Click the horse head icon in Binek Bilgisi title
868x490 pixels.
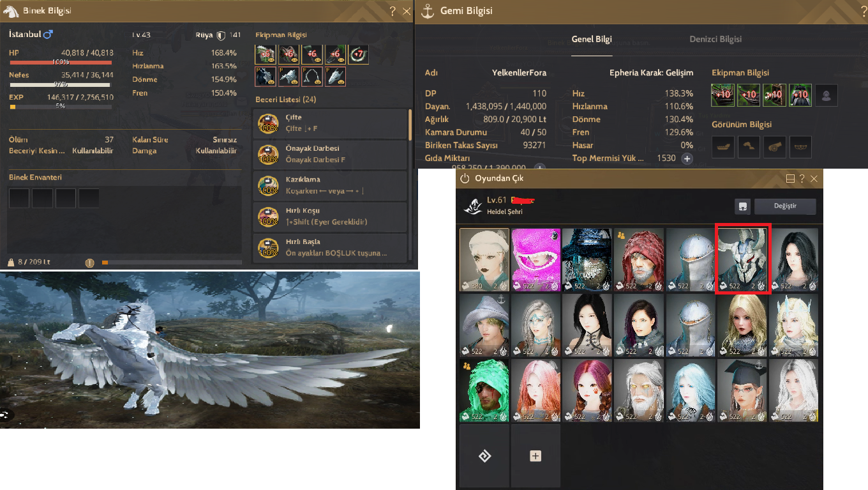coord(11,11)
